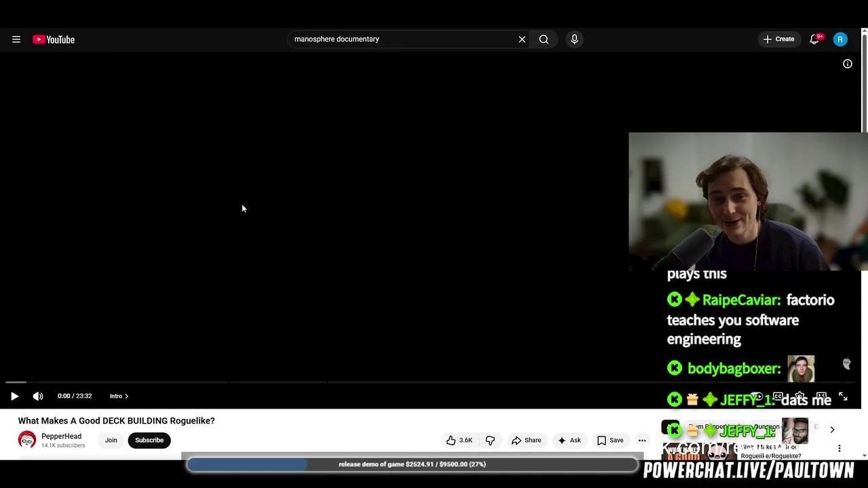This screenshot has height=488, width=868.
Task: Open the Create menu
Action: 778,39
